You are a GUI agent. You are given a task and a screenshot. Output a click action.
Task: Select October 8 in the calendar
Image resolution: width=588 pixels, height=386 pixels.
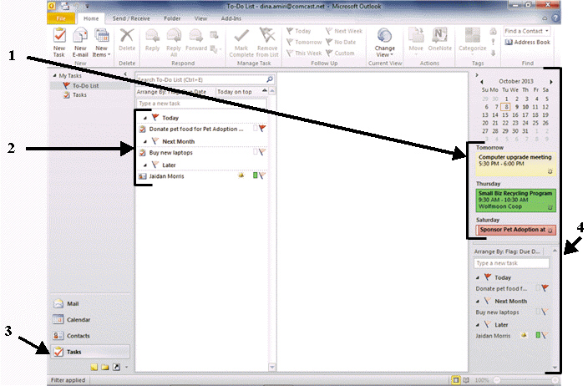point(506,107)
